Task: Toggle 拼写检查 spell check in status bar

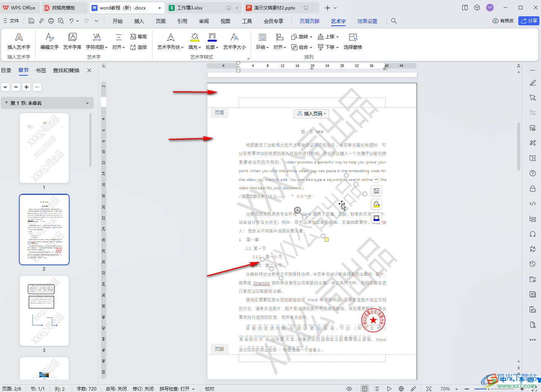Action: tap(177, 389)
